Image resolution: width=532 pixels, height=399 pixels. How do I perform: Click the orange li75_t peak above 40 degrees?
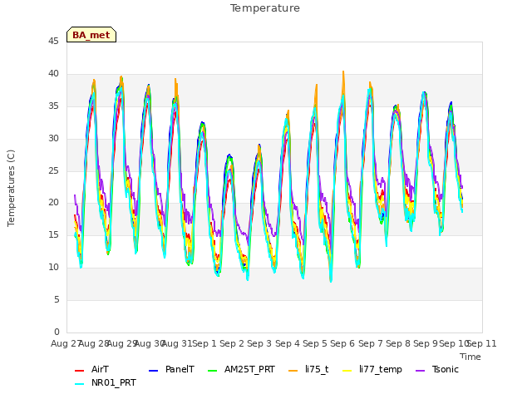point(343,73)
